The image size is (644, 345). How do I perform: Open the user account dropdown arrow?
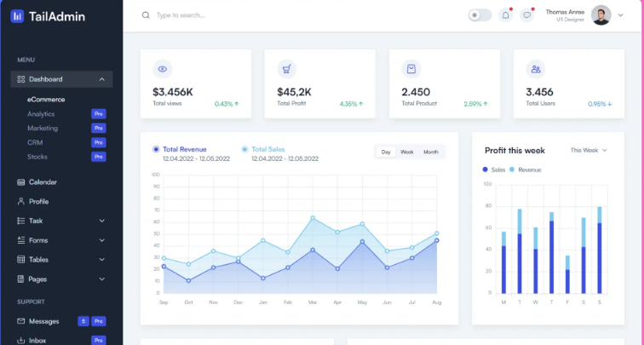tap(621, 15)
